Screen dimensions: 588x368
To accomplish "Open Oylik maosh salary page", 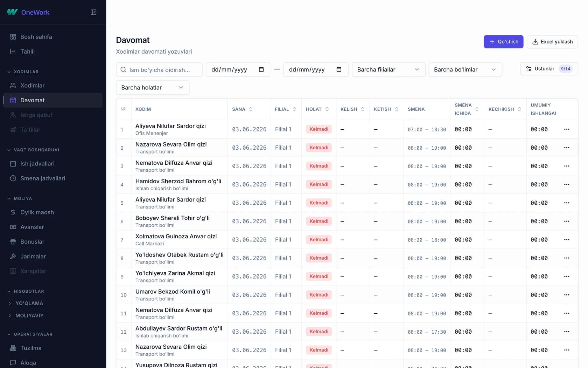I will pyautogui.click(x=53, y=212).
